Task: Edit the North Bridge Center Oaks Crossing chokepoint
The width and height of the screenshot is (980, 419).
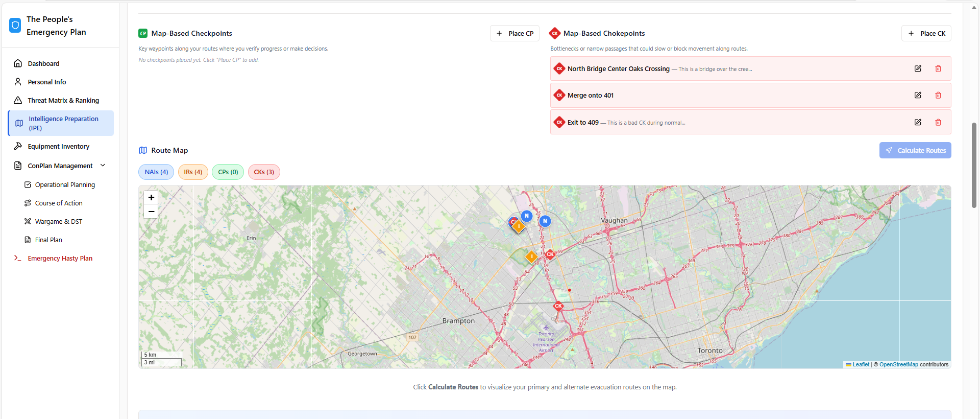Action: 918,68
